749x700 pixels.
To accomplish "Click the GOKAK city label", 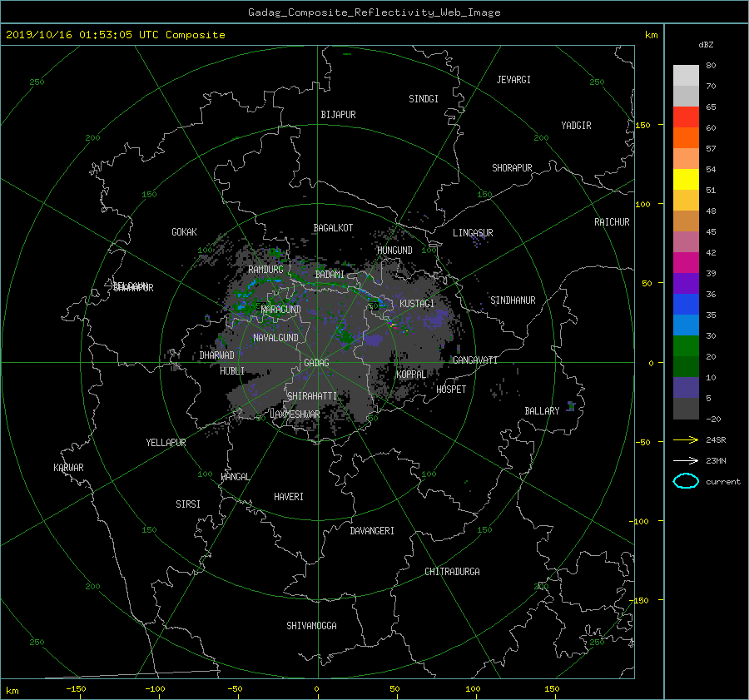I will [x=184, y=232].
